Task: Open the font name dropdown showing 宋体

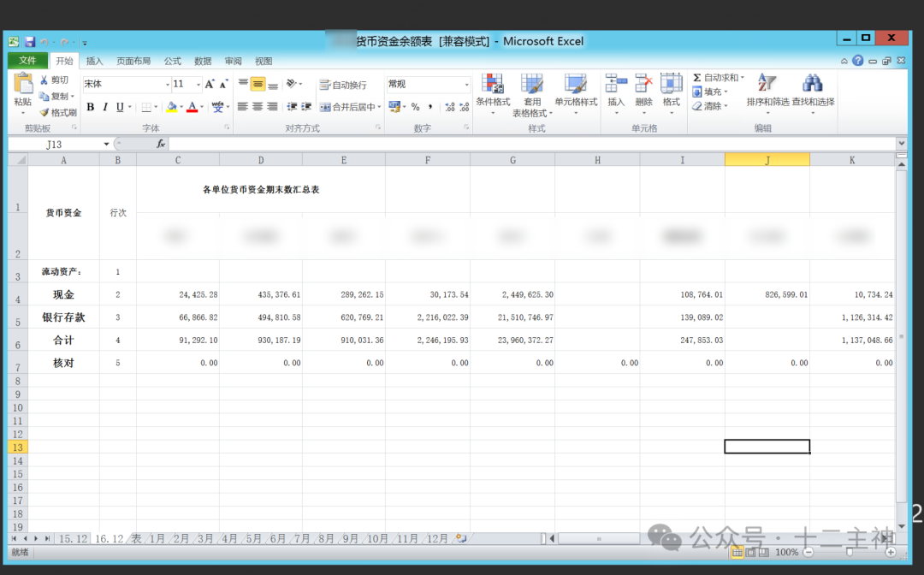Action: click(x=168, y=85)
